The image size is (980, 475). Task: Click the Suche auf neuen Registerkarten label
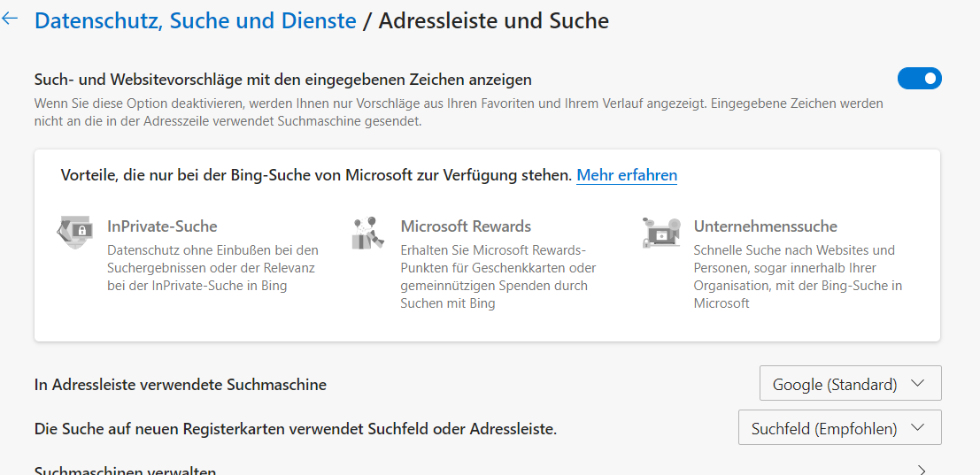(x=295, y=429)
